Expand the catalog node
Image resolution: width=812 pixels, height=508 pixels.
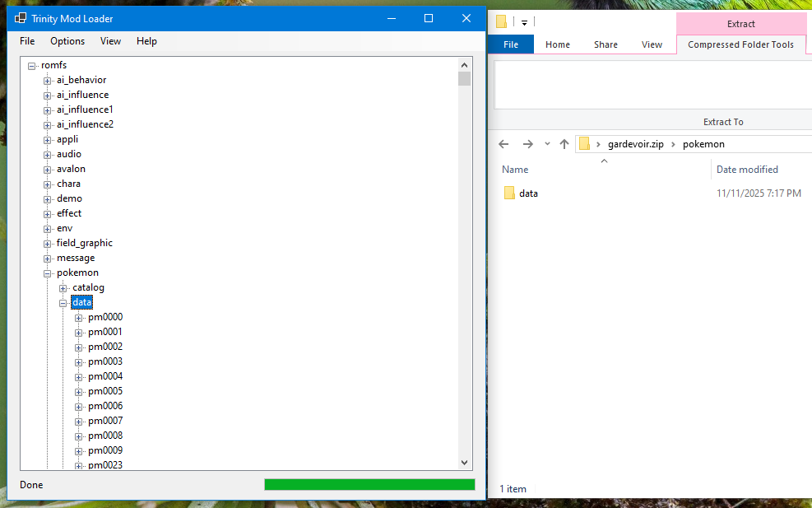[x=63, y=288]
